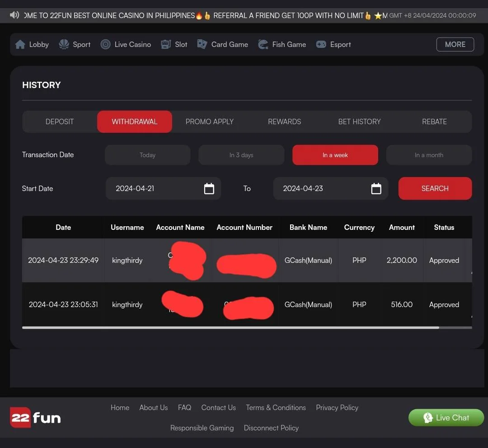Click the Bank Name column header

click(x=308, y=228)
